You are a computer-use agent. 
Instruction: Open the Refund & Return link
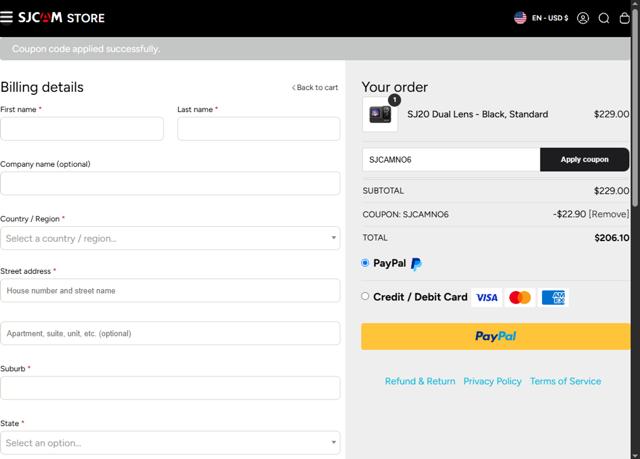[420, 381]
